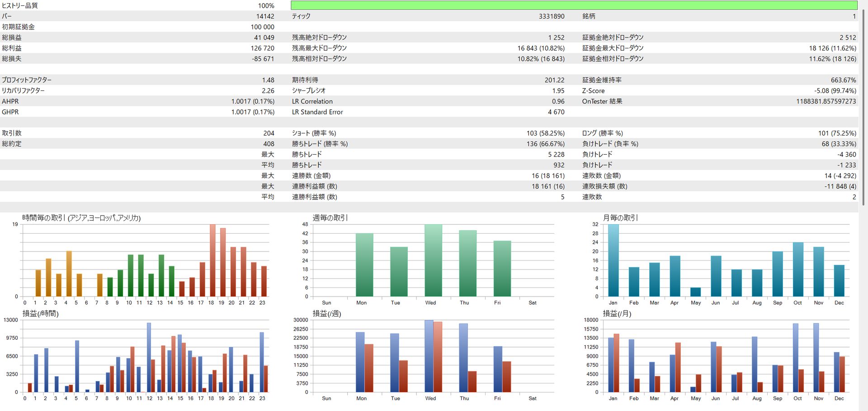The height and width of the screenshot is (411, 868).
Task: Click blue Thu bar in 損益(/週) chart
Action: [463, 357]
